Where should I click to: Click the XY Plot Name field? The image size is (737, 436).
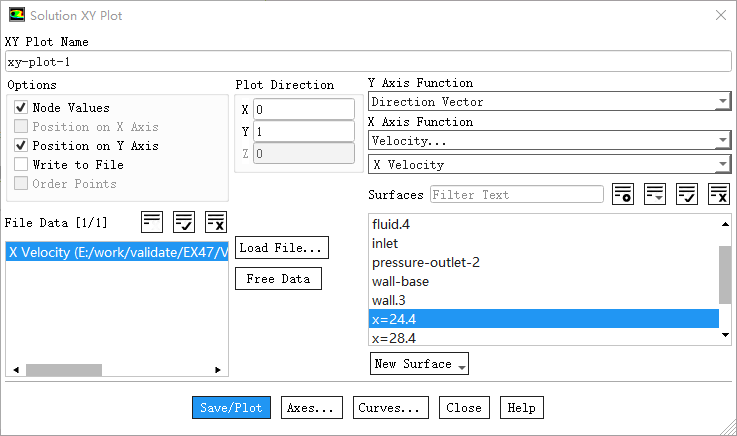coord(368,62)
